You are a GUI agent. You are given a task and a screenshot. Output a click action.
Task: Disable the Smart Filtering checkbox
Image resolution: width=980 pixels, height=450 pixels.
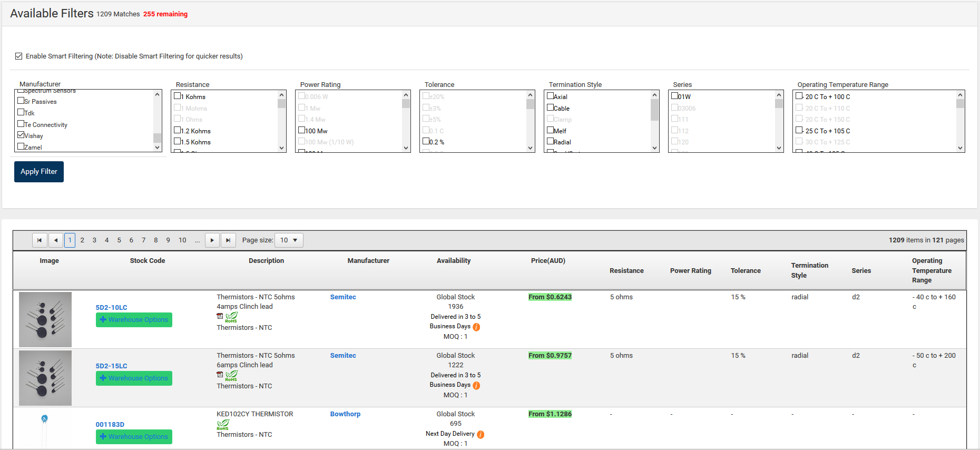click(19, 56)
